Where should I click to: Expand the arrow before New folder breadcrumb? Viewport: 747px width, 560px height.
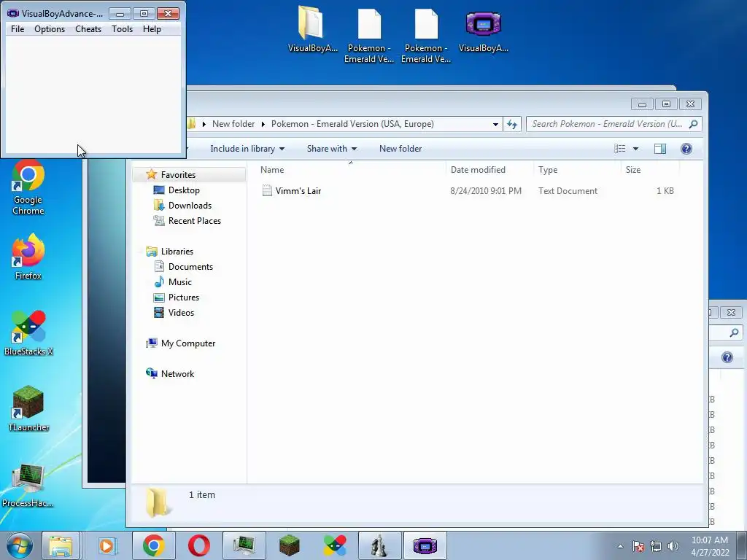pos(204,124)
